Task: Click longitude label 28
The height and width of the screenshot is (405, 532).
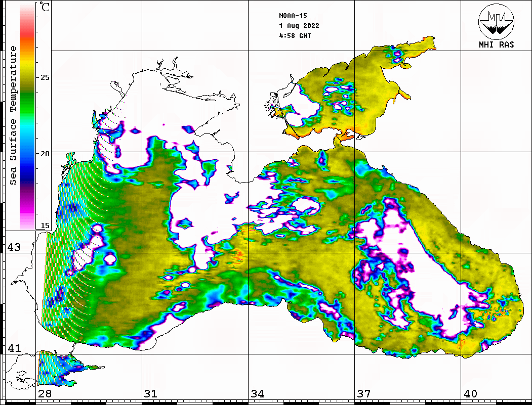Action: point(45,394)
